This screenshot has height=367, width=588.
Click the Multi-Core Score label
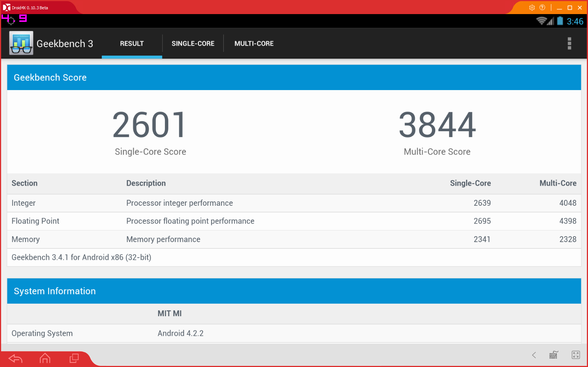coord(437,152)
